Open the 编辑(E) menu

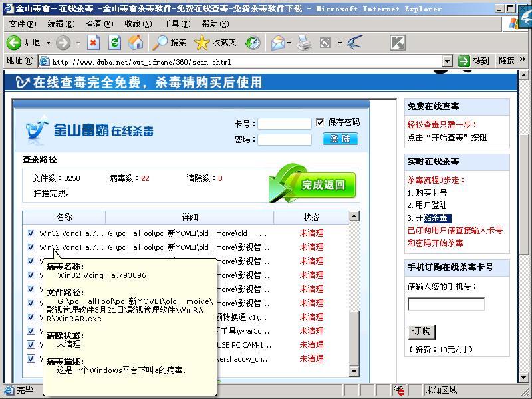coord(61,24)
